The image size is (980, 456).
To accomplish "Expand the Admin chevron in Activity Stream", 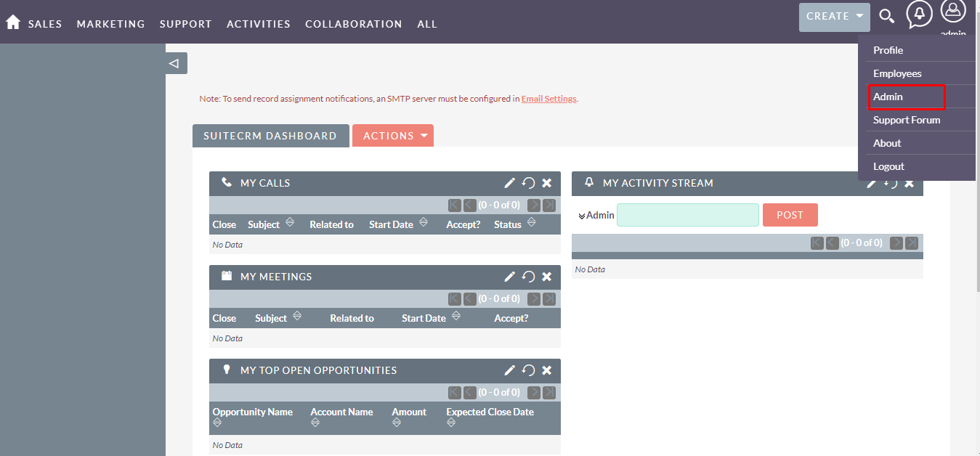I will (x=582, y=216).
